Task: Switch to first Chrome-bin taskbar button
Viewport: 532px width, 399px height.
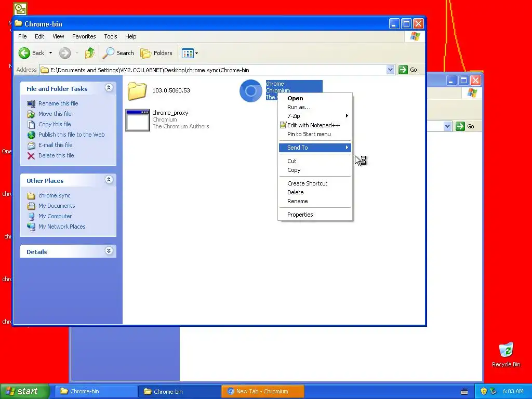Action: (x=96, y=391)
